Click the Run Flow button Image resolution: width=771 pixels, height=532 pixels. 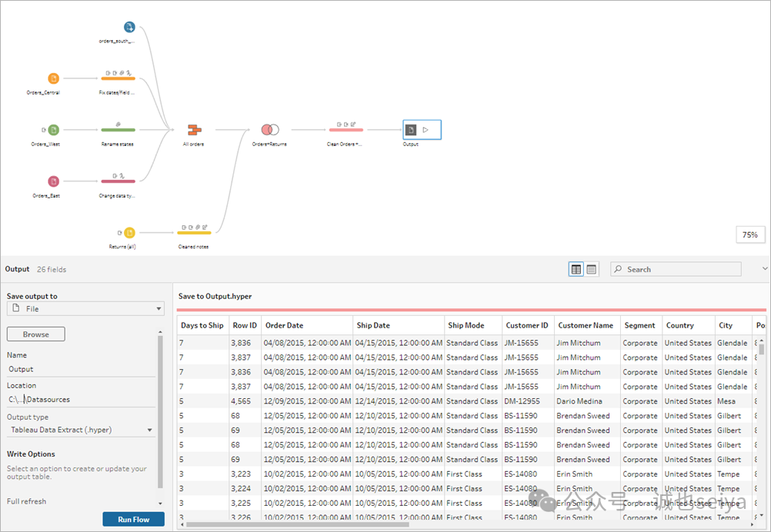(x=134, y=519)
